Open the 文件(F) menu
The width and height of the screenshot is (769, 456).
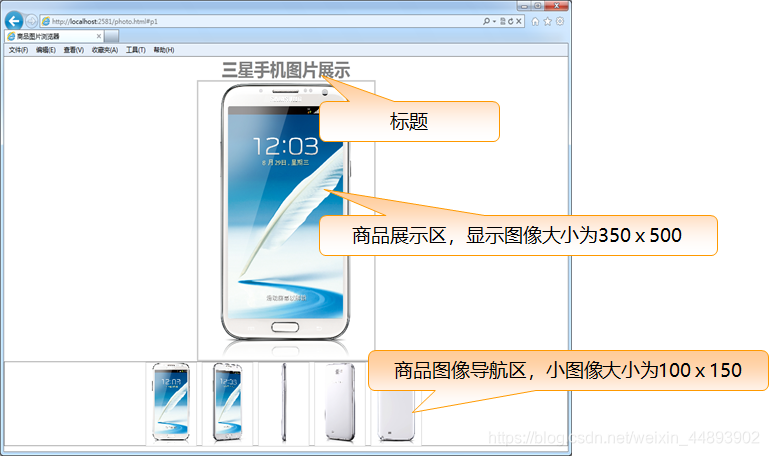[x=18, y=50]
